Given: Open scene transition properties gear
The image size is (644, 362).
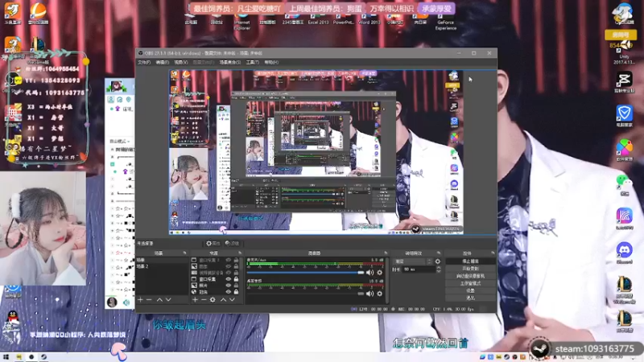Looking at the screenshot, I should coord(438,261).
